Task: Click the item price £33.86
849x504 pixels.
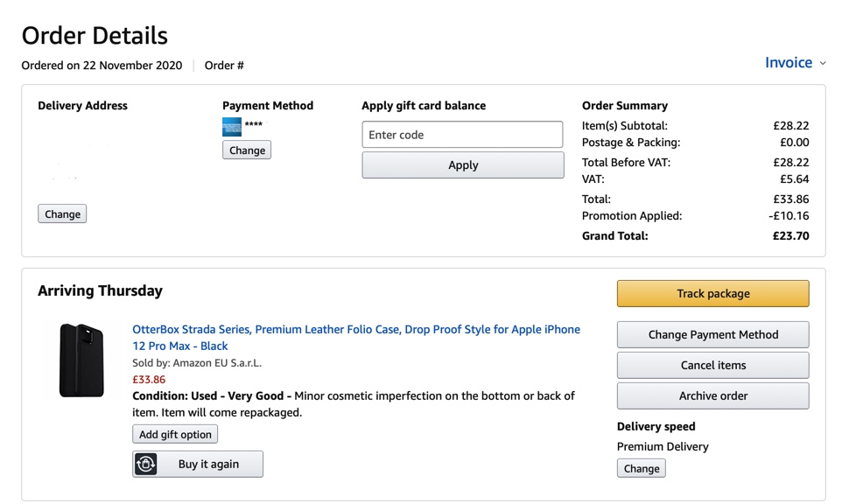Action: coord(149,380)
